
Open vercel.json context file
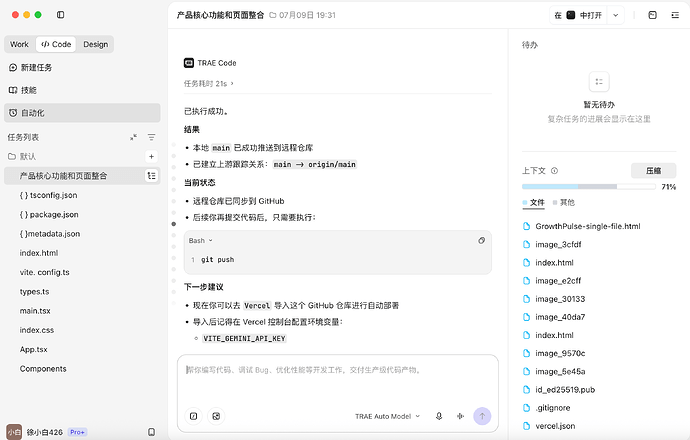pos(549,426)
